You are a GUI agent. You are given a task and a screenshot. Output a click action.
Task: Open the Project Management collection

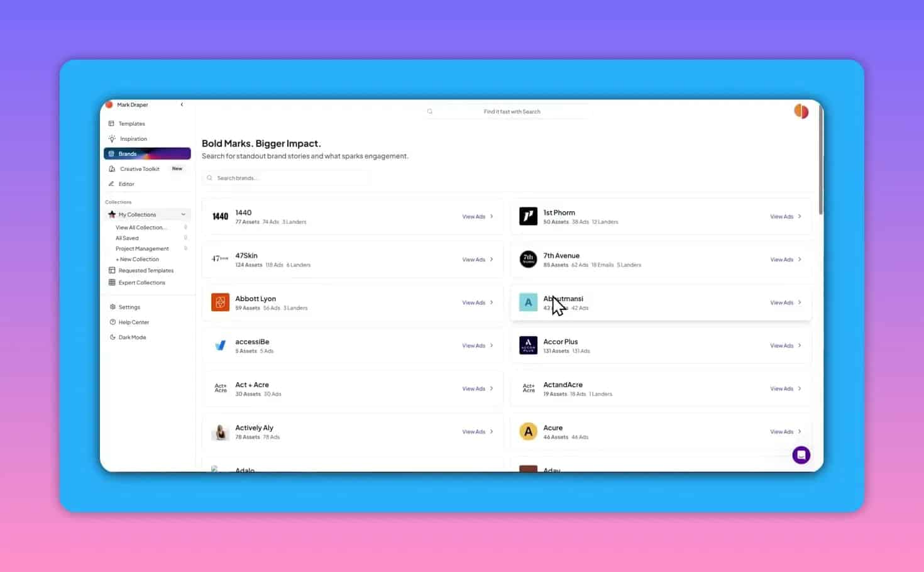pos(142,249)
